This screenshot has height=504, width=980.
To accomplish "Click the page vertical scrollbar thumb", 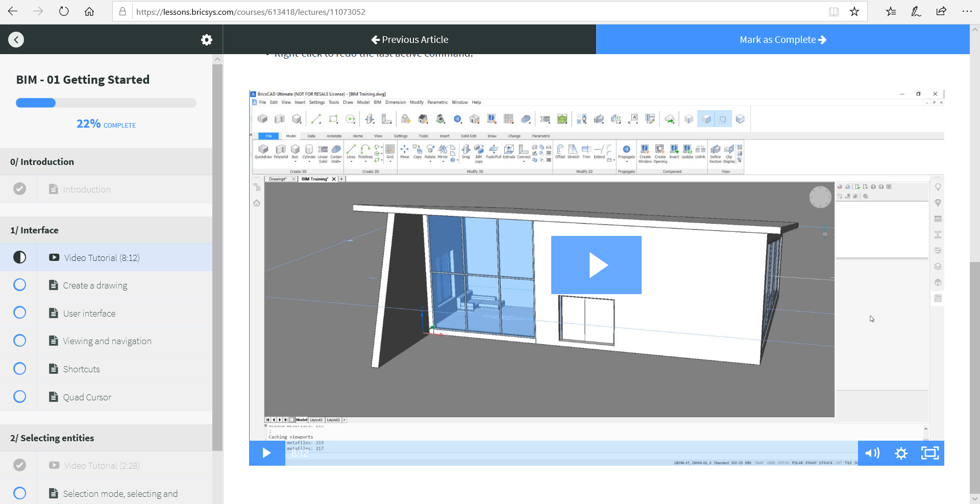I will click(975, 377).
